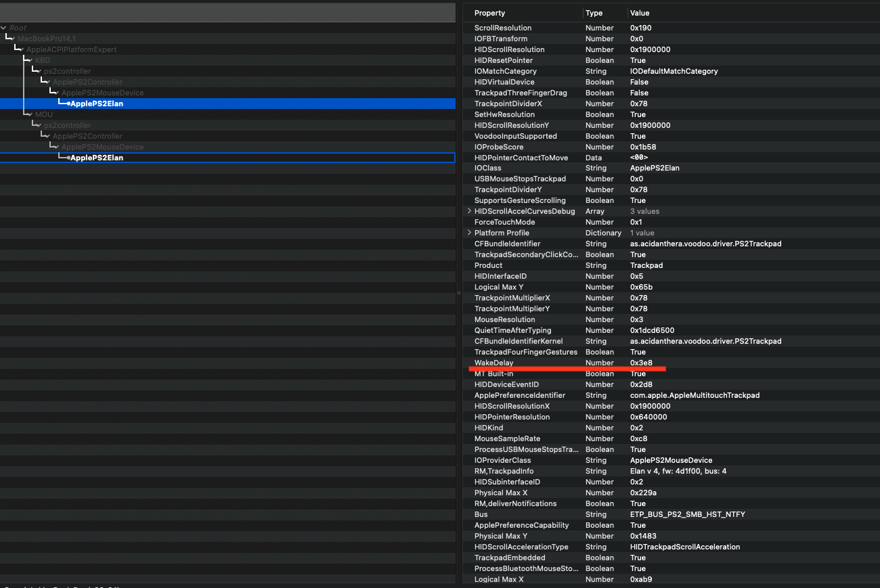The height and width of the screenshot is (588, 880).
Task: Select the RM,TrackpadInfo property row
Action: point(542,471)
